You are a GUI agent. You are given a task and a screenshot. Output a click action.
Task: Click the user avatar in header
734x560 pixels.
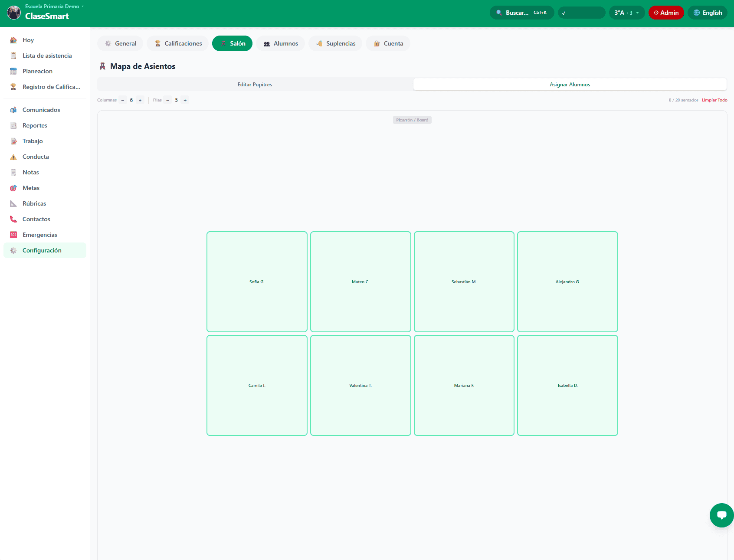pyautogui.click(x=14, y=13)
